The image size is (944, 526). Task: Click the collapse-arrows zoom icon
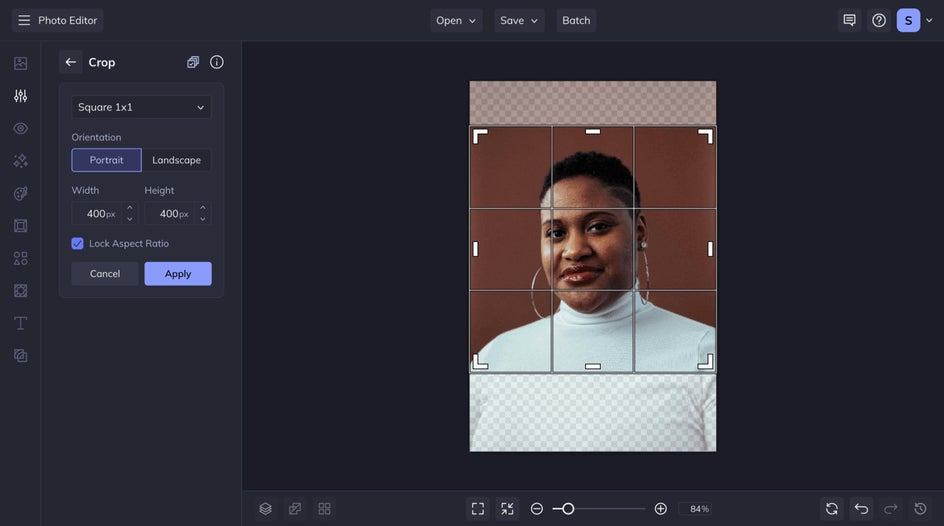[x=508, y=509]
